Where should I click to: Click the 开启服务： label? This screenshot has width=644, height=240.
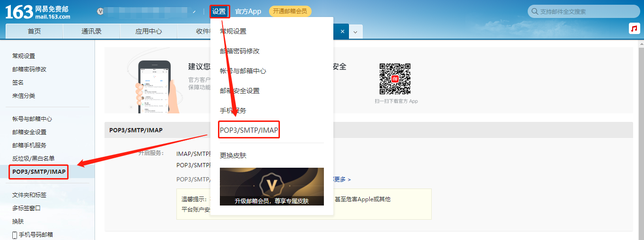coord(151,153)
